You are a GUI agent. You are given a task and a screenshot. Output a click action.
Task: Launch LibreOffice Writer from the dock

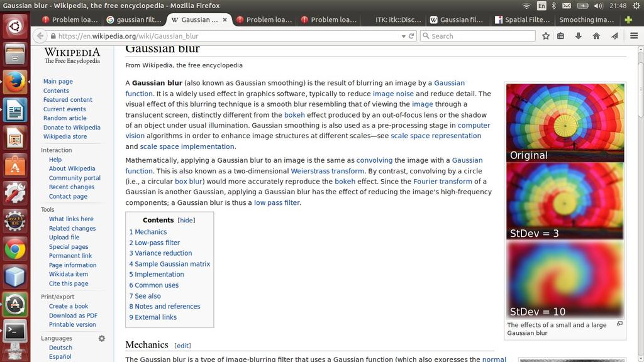tap(15, 110)
